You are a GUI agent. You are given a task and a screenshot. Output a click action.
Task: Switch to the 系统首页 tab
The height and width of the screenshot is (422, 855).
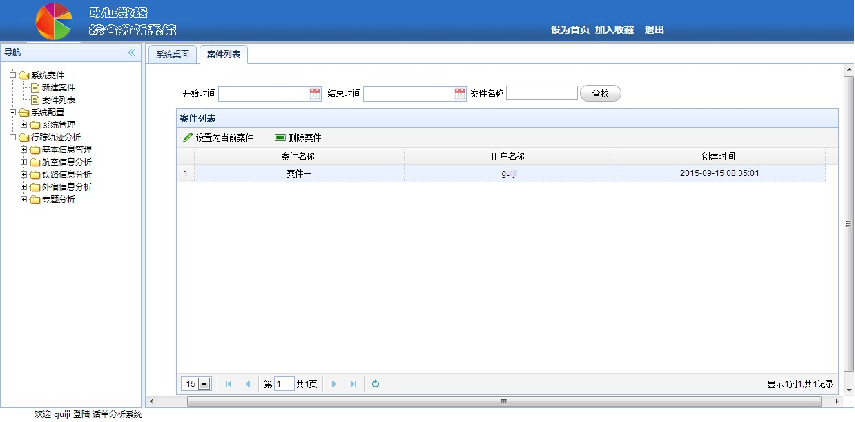click(172, 55)
